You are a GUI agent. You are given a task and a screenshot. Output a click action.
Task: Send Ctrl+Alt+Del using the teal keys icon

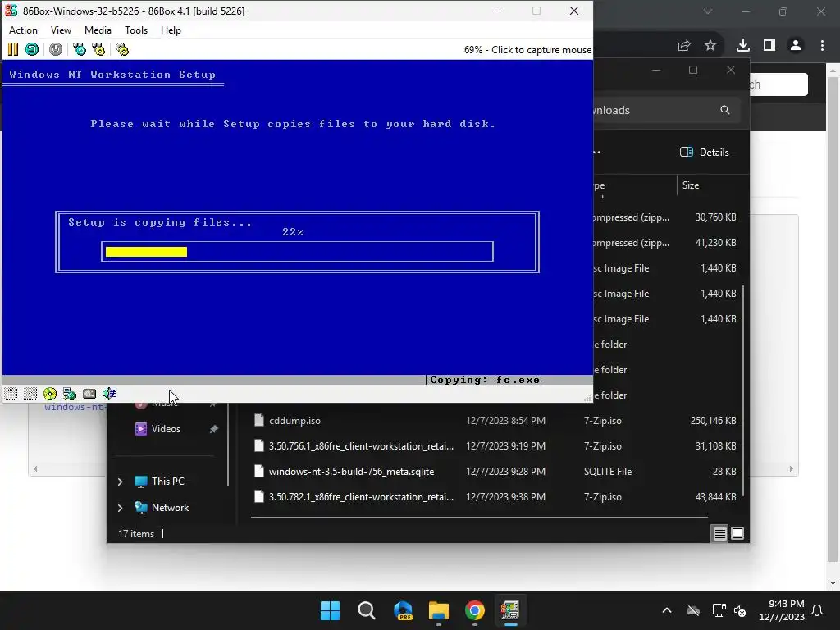(80, 50)
